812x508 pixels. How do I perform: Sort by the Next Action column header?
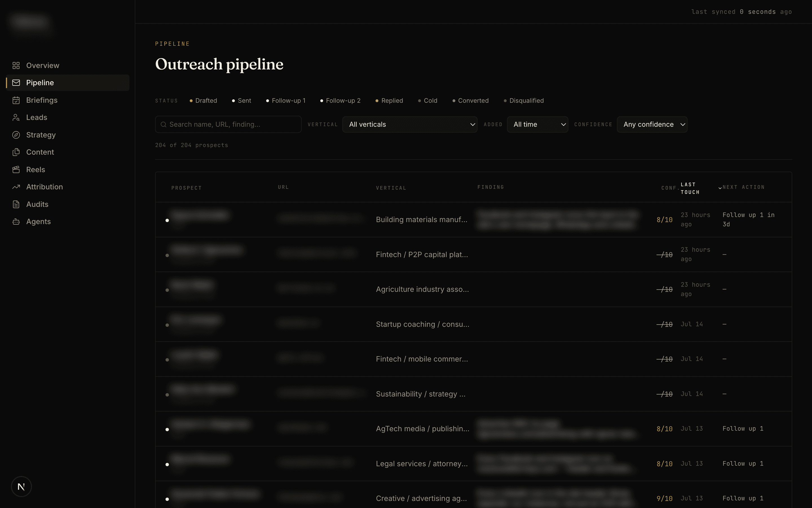pos(743,187)
